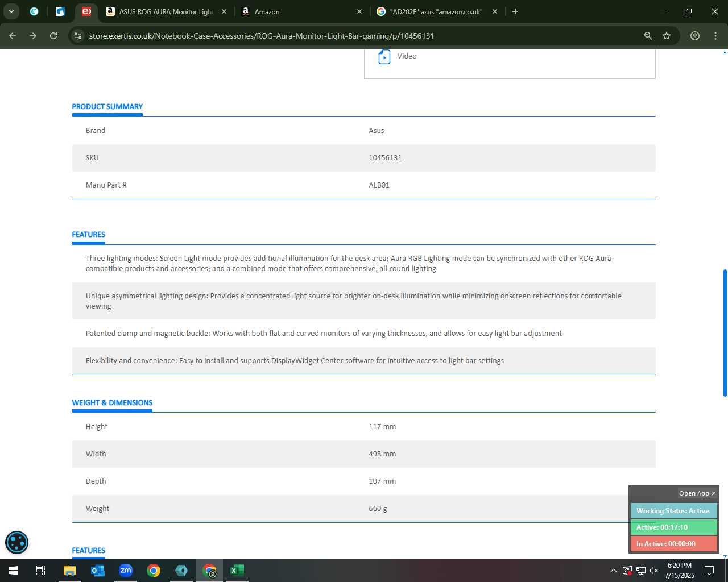The width and height of the screenshot is (728, 582).
Task: Click the page vertical scrollbar thumb
Action: (x=725, y=332)
